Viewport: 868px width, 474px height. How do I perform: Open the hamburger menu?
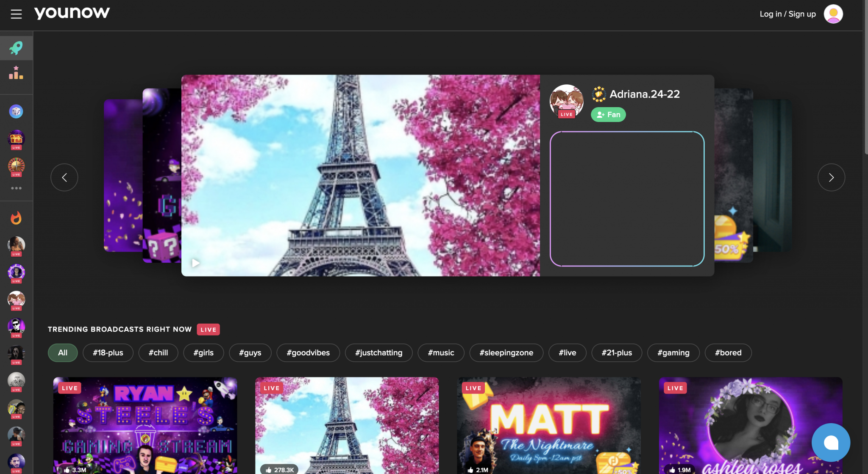(16, 14)
